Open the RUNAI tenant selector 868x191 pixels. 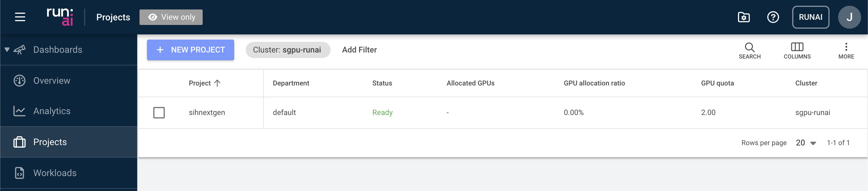click(x=810, y=17)
